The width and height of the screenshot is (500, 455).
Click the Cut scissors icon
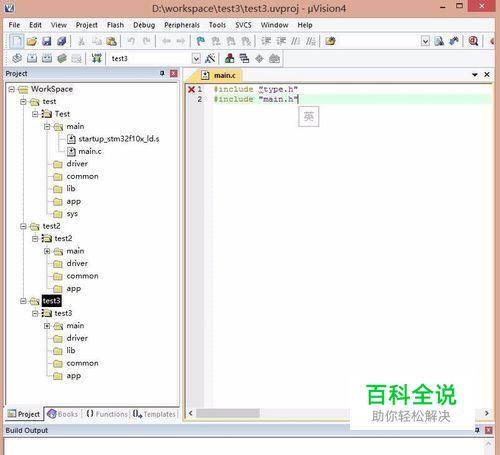[81, 41]
